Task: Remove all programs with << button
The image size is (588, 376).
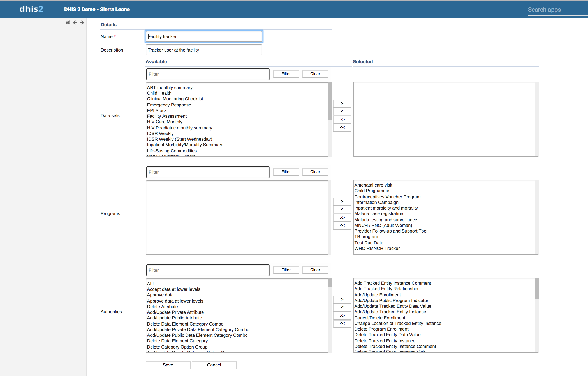Action: pos(342,226)
